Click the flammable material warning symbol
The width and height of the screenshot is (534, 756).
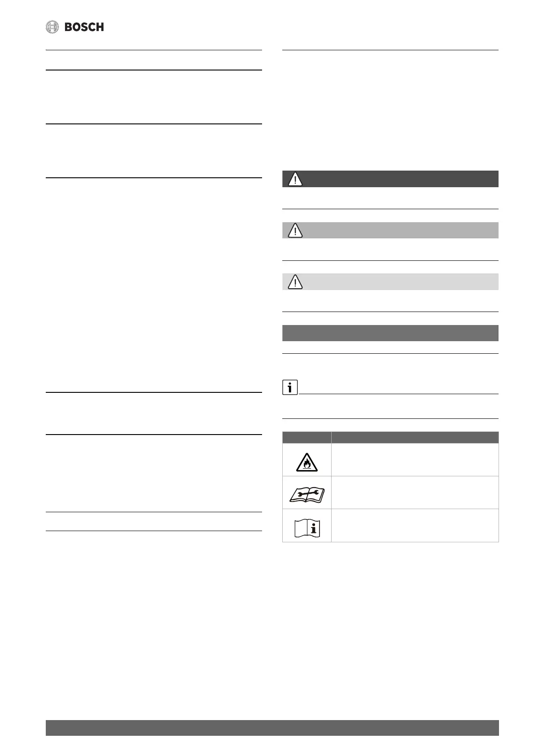(x=307, y=462)
